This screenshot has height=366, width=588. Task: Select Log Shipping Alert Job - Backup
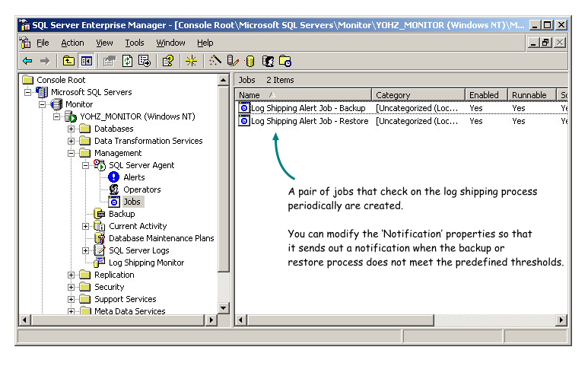click(x=308, y=108)
